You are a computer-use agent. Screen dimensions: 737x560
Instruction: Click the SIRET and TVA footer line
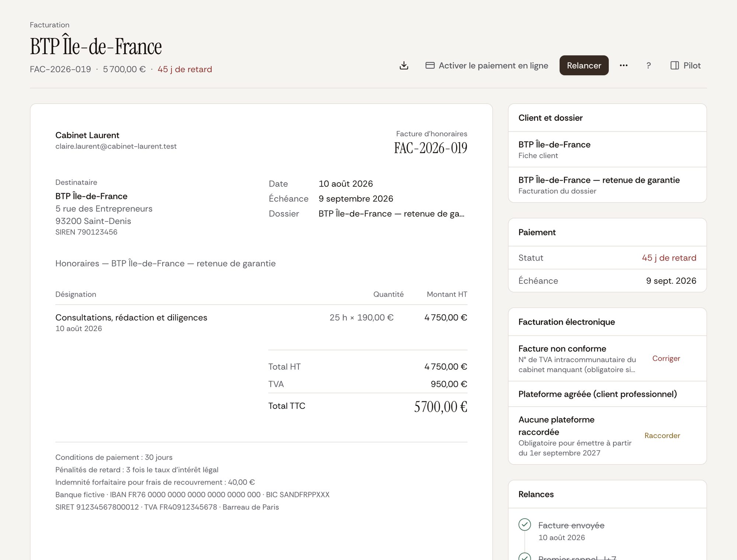click(167, 507)
